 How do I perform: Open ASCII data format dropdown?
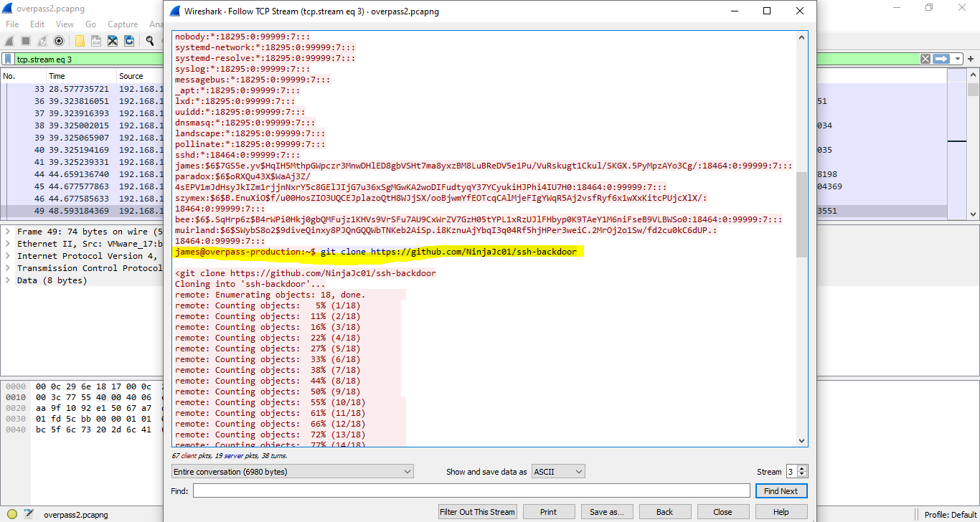(x=558, y=471)
